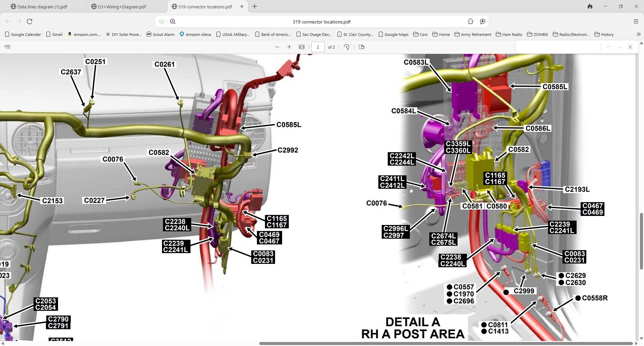Rotate the PDF page

346,47
